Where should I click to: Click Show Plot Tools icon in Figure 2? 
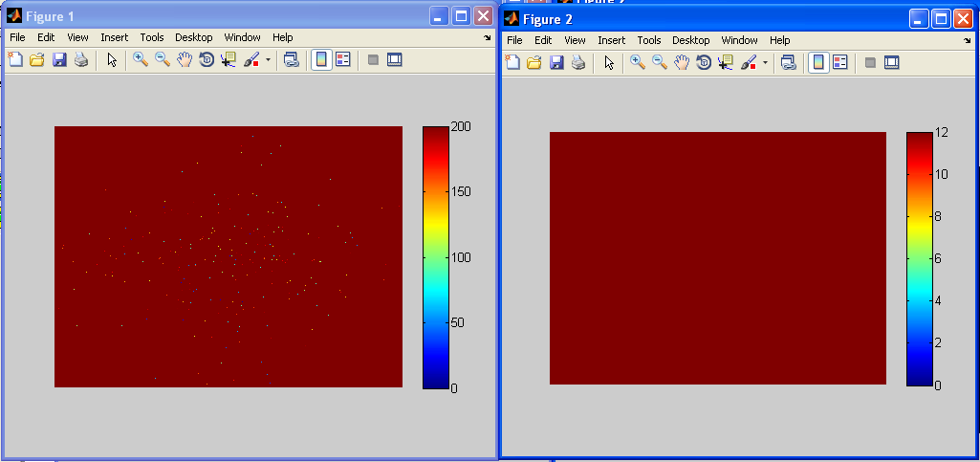pos(892,62)
